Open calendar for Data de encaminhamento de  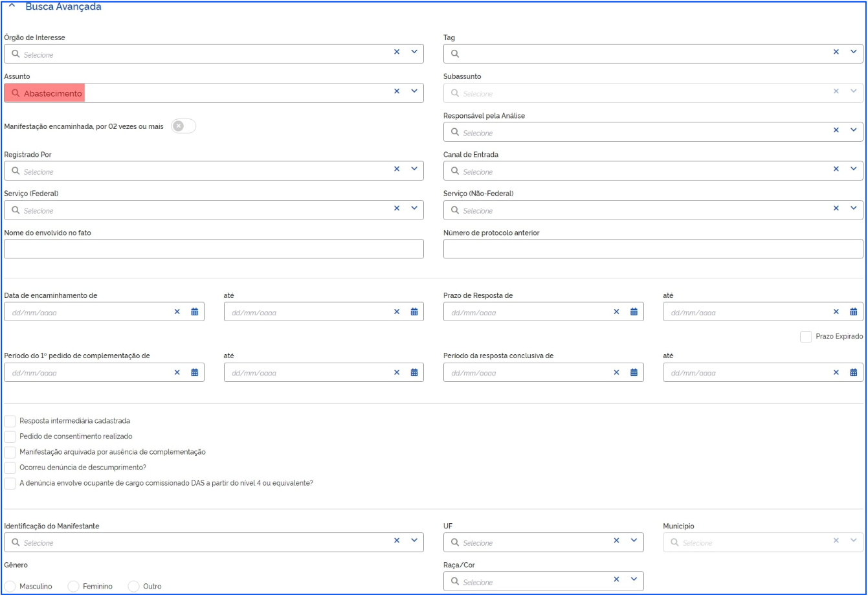click(x=194, y=311)
